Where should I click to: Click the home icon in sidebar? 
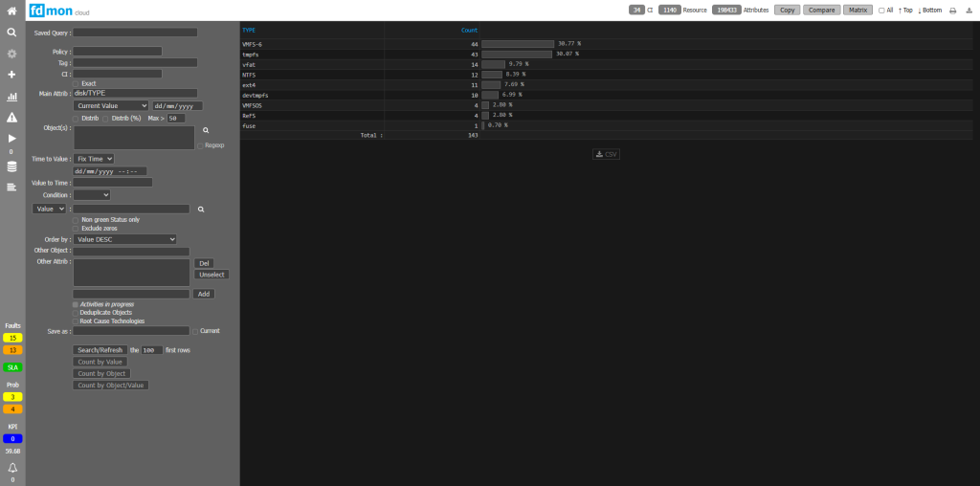click(11, 10)
